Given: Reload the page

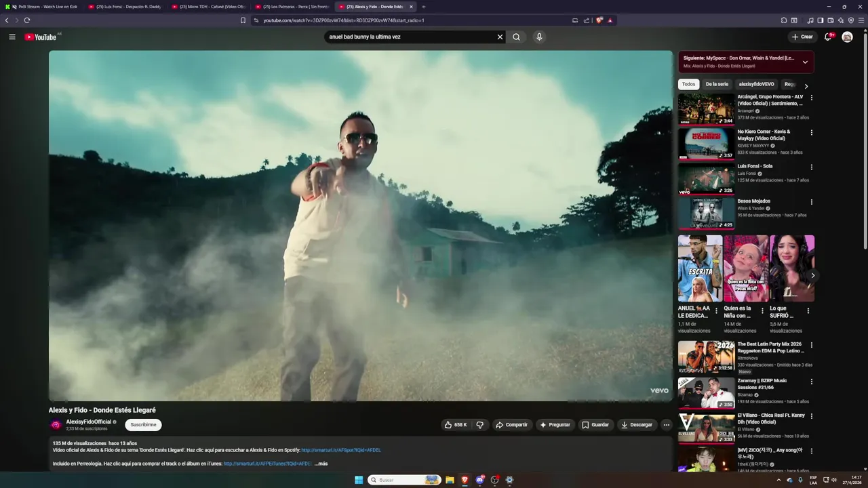Looking at the screenshot, I should (27, 20).
